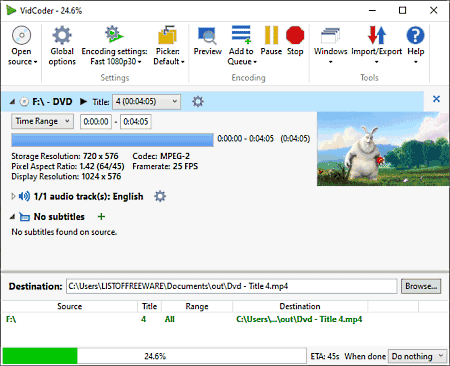Click the Framerate: 25 FPS text

coord(165,166)
